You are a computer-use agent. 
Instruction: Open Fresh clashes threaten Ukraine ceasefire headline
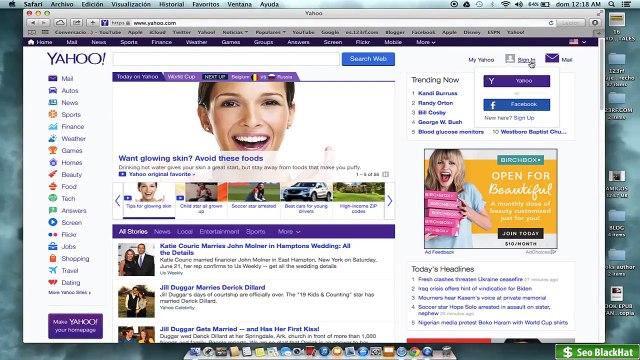tap(470, 279)
